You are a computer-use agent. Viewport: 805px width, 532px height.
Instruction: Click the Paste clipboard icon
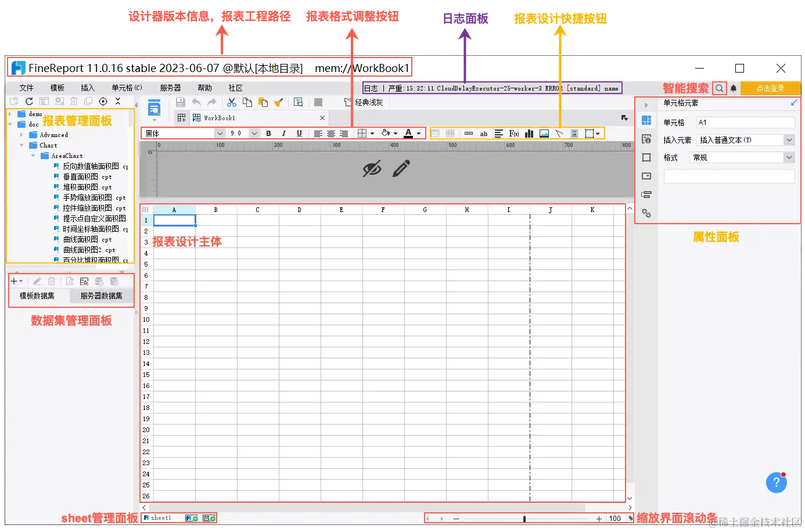coord(263,102)
